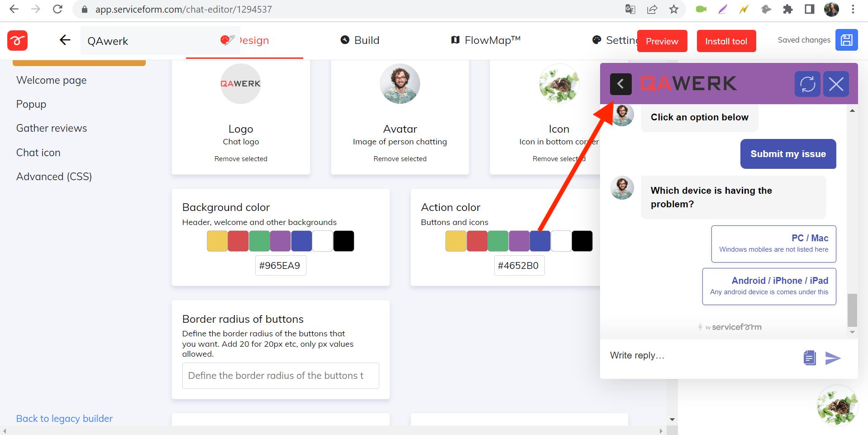868x435 pixels.
Task: Reload the page in the browser toolbar
Action: [57, 9]
